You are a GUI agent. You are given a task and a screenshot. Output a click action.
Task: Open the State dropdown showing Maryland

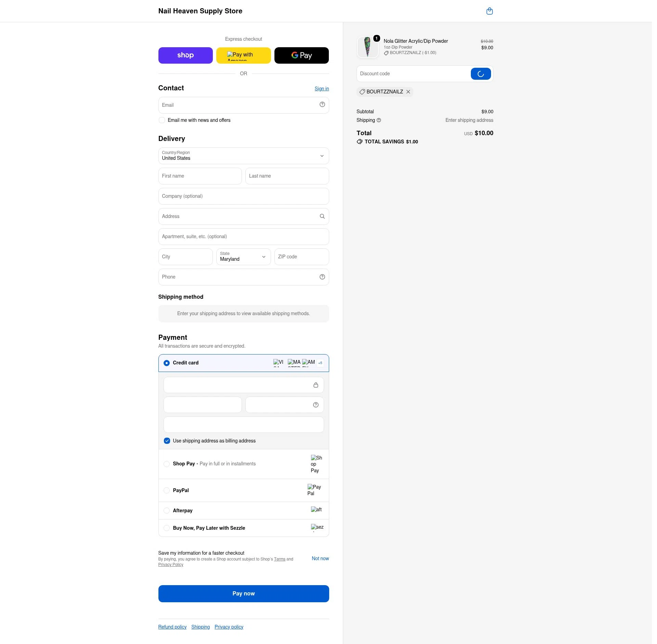[x=243, y=257]
